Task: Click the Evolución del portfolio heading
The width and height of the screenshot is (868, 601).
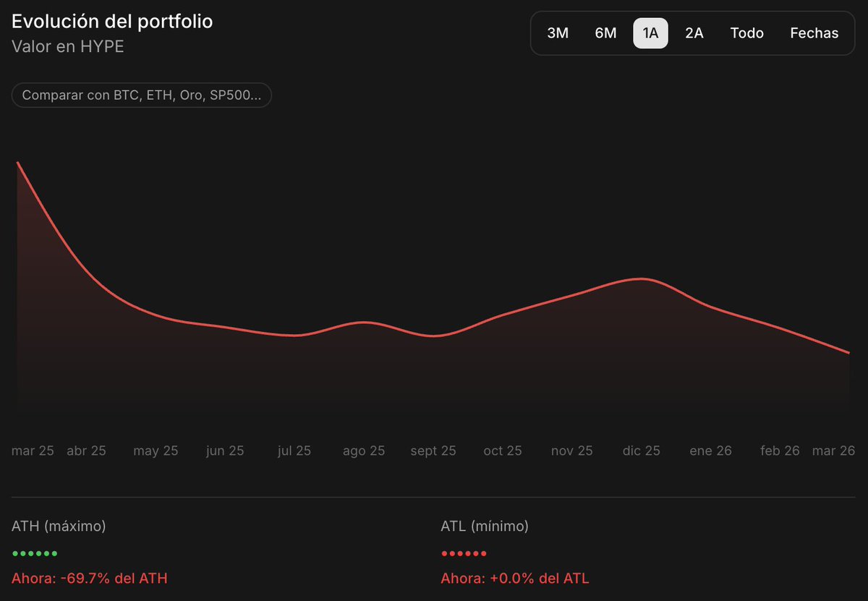Action: tap(112, 21)
